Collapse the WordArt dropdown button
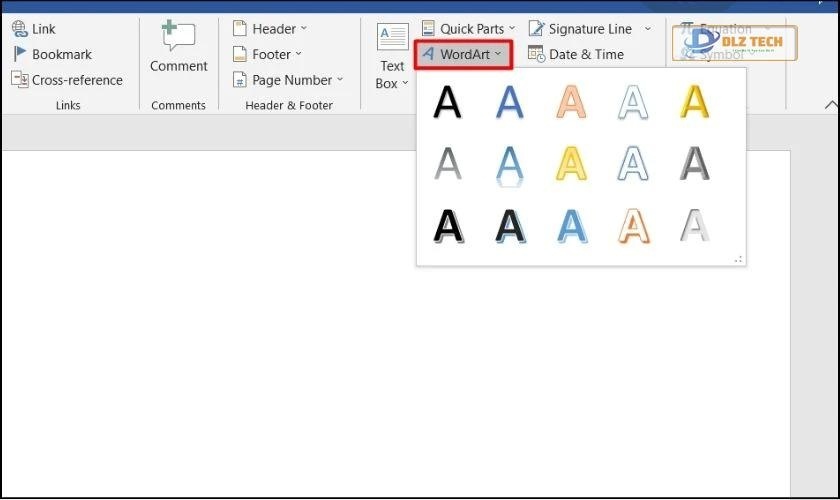 coord(463,54)
